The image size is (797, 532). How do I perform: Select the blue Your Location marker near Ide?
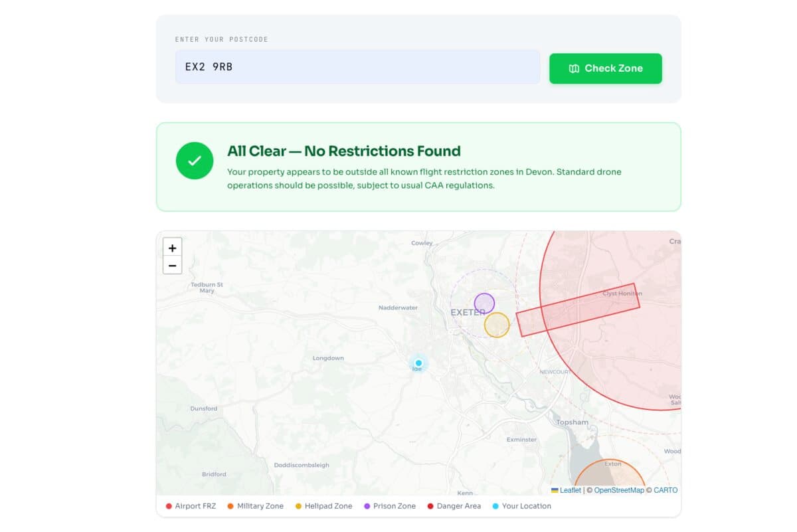point(418,363)
